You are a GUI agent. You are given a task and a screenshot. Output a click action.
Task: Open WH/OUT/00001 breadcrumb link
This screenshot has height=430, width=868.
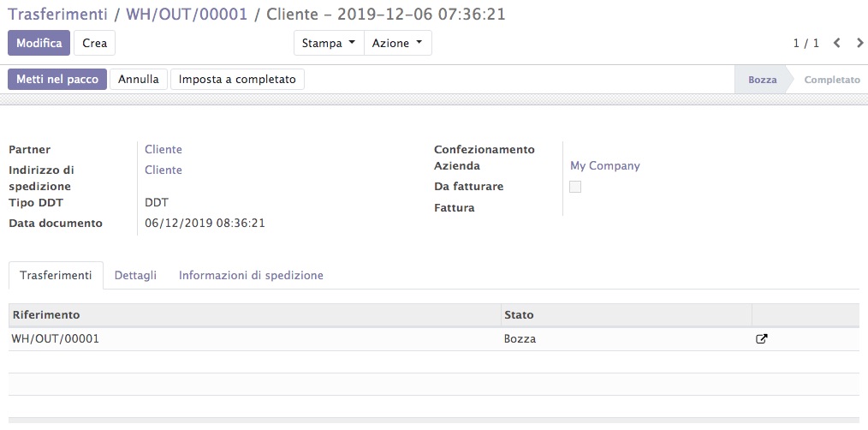coord(187,14)
